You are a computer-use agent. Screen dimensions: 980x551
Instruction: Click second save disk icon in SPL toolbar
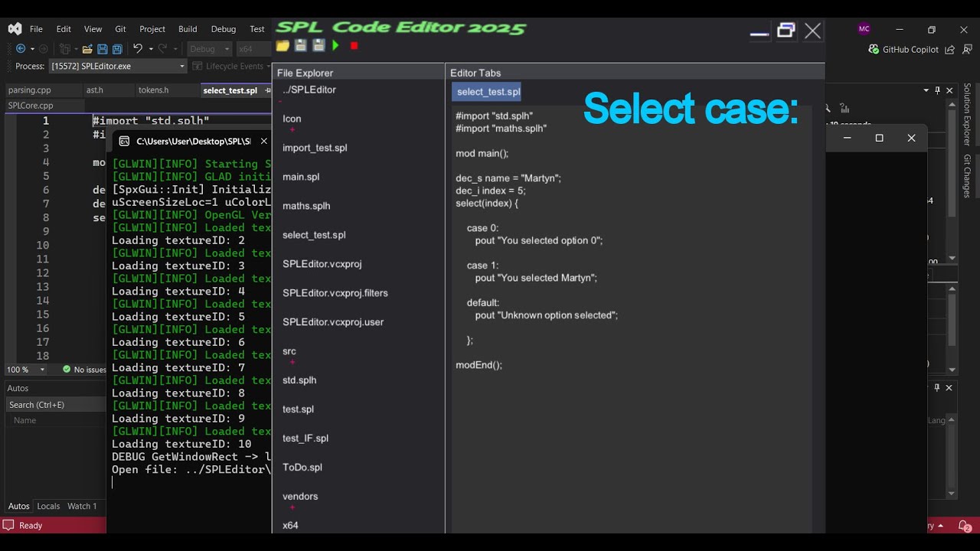318,46
